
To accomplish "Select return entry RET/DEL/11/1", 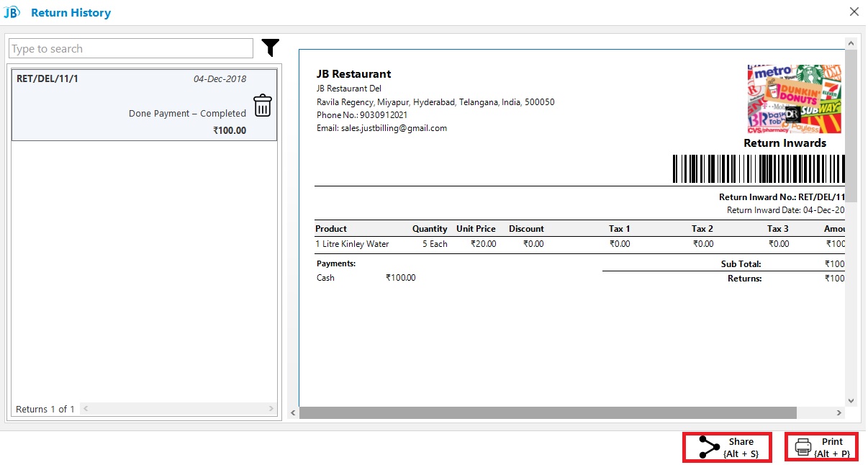I will [144, 104].
